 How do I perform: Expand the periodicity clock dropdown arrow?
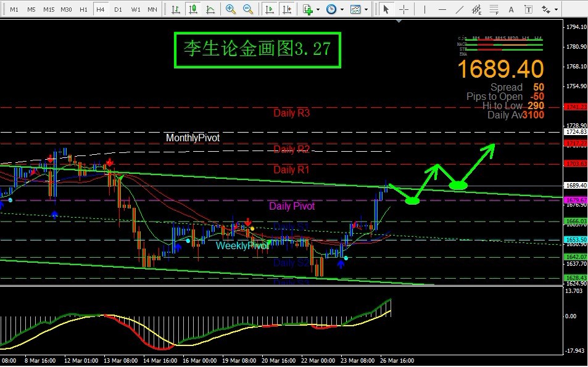coord(341,10)
